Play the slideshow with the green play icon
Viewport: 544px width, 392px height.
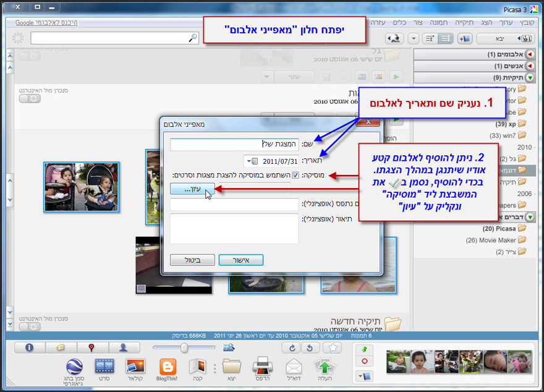click(x=396, y=76)
